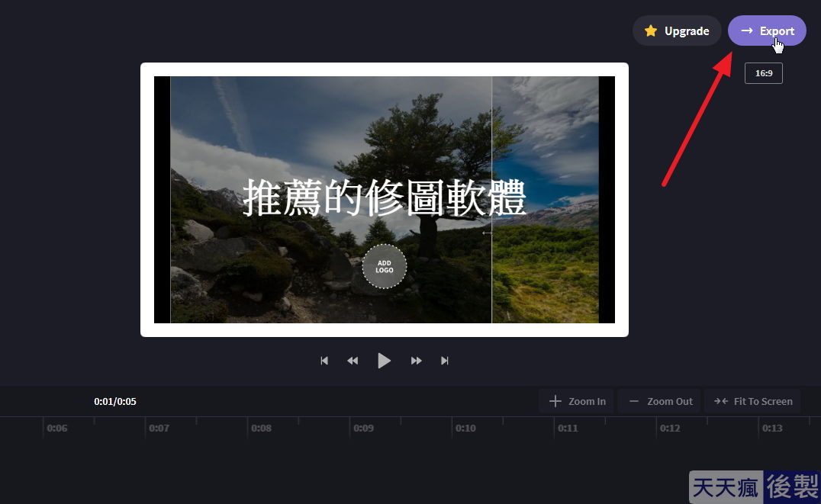The image size is (821, 504).
Task: Click the 0:12 mark on timeline ruler
Action: pyautogui.click(x=670, y=428)
